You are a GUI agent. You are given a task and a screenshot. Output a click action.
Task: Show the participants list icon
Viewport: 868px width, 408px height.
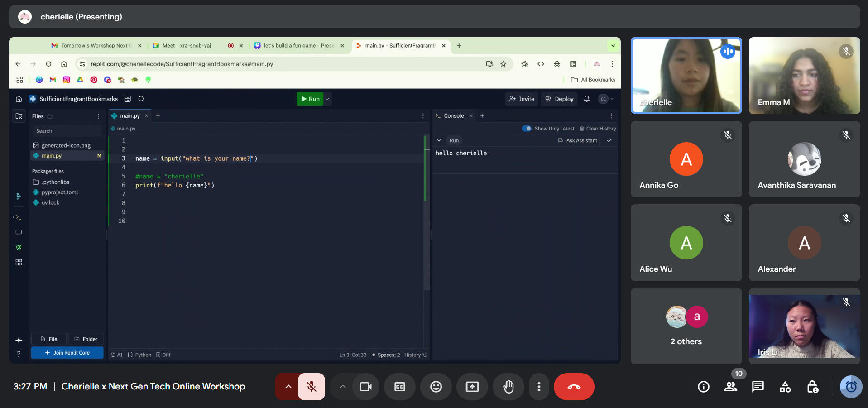(730, 387)
